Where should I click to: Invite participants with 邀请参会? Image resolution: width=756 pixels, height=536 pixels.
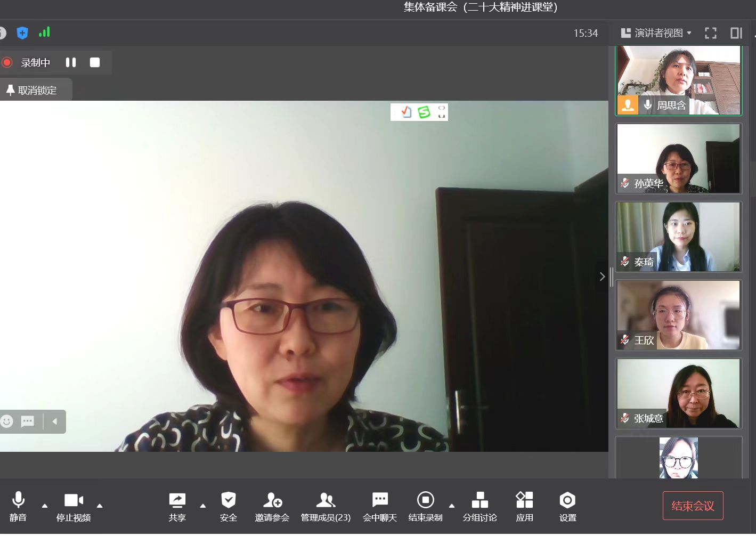[x=272, y=506]
